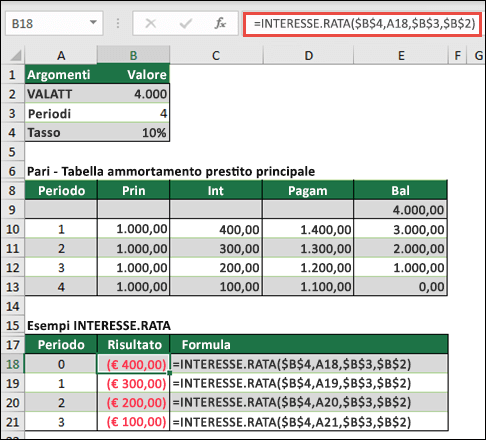Image resolution: width=486 pixels, height=440 pixels.
Task: Click the Pagam column header cell
Action: tap(308, 191)
